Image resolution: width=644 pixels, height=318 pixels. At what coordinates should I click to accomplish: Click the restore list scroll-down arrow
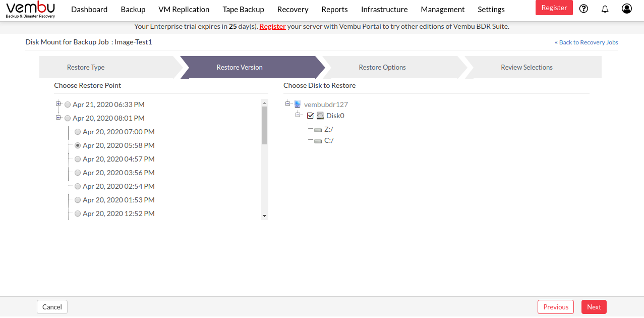(x=264, y=216)
